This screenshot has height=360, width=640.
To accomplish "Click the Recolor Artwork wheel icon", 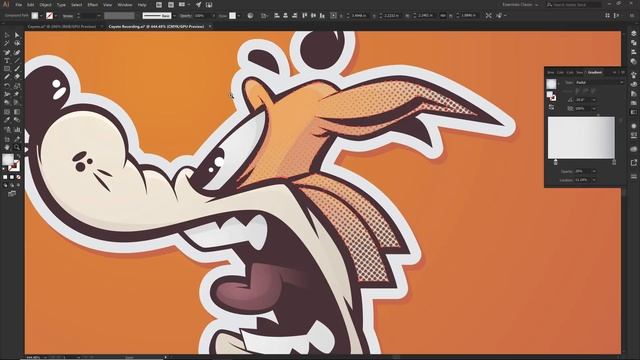I will (x=250, y=16).
